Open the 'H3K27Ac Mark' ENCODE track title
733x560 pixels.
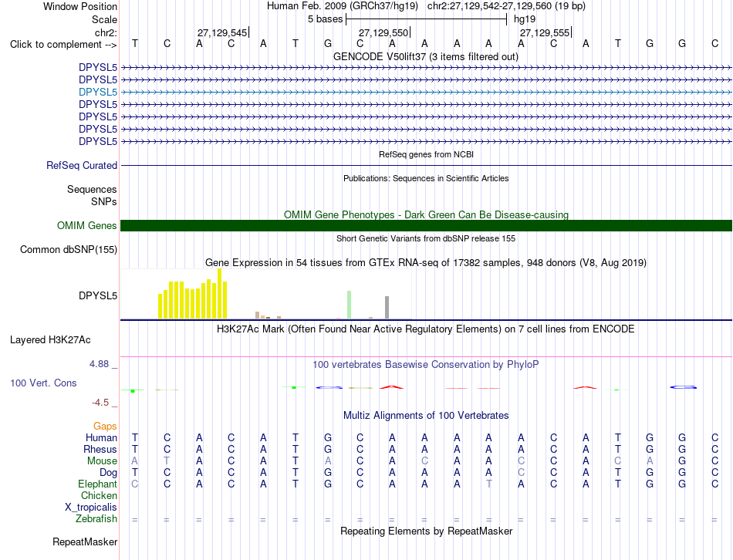point(426,329)
